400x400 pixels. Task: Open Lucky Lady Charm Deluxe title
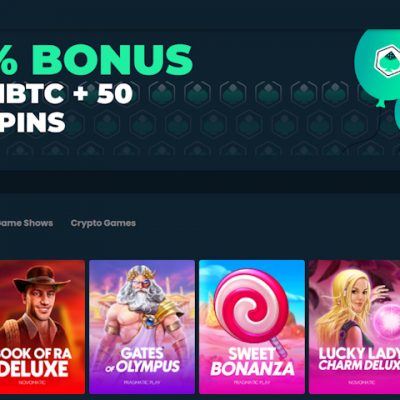click(x=359, y=359)
